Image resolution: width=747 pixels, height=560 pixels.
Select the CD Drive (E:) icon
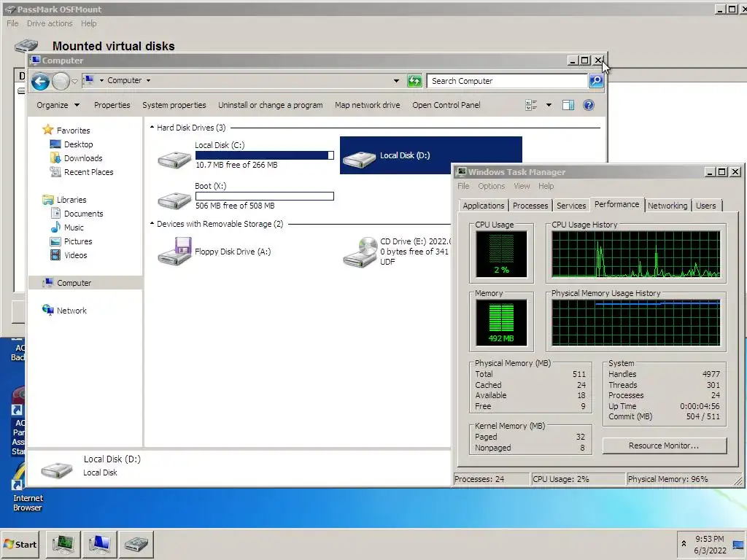coord(360,252)
